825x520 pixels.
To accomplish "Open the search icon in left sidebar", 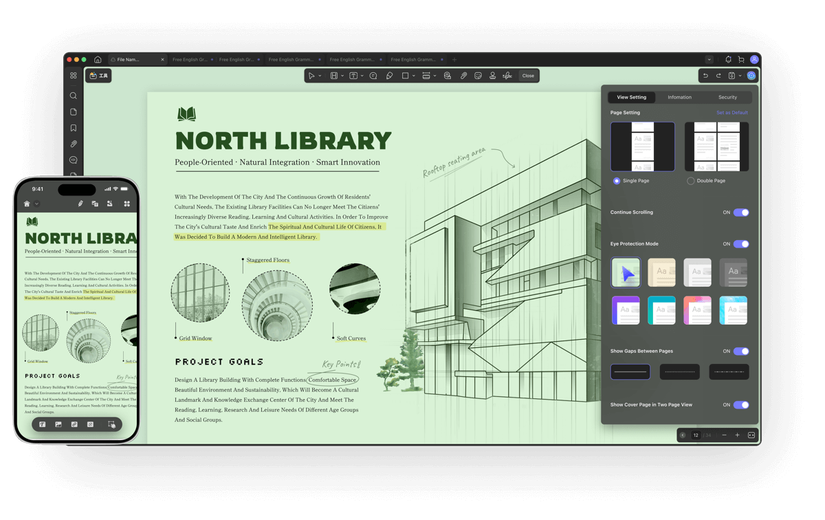I will tap(73, 96).
